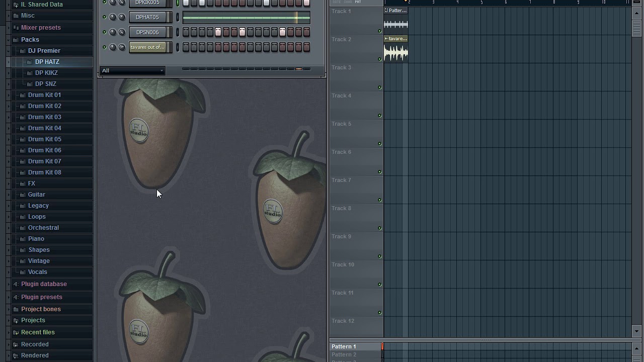
Task: Collapse the DJ Premier folder
Action: 9,51
